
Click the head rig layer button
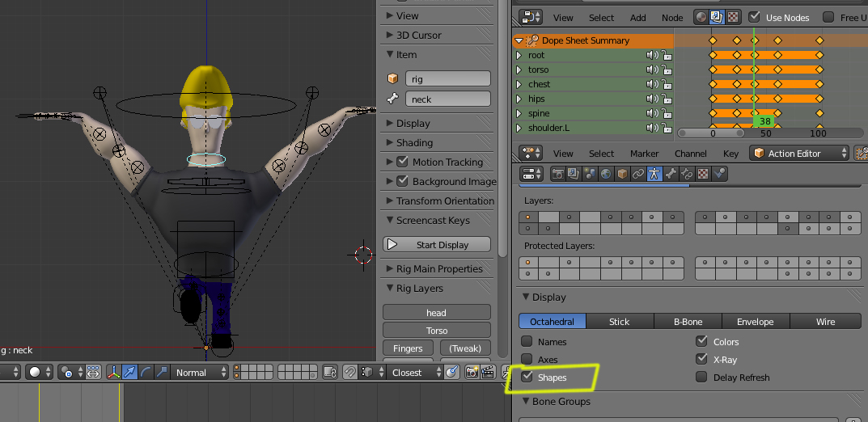pos(437,313)
